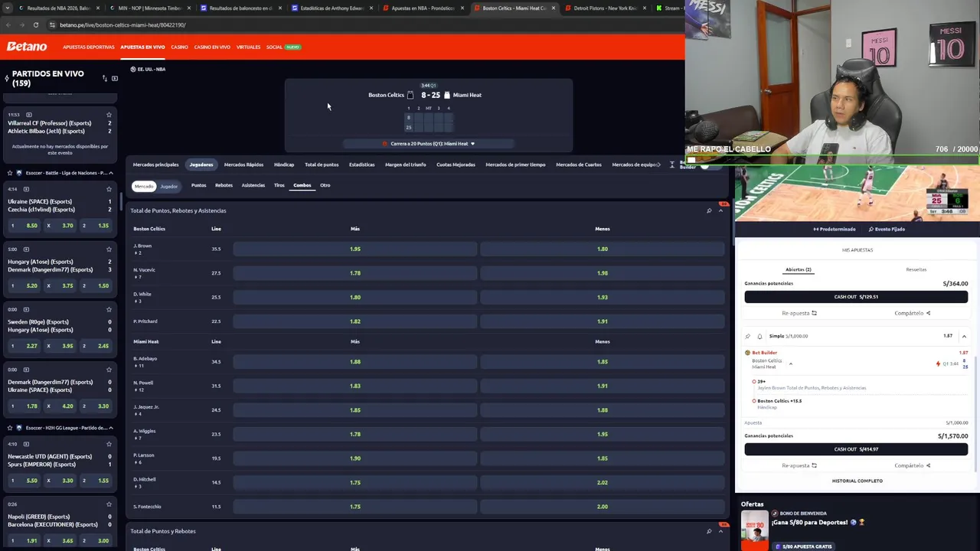This screenshot has width=980, height=551.
Task: Open Historial Completo link
Action: 857,481
